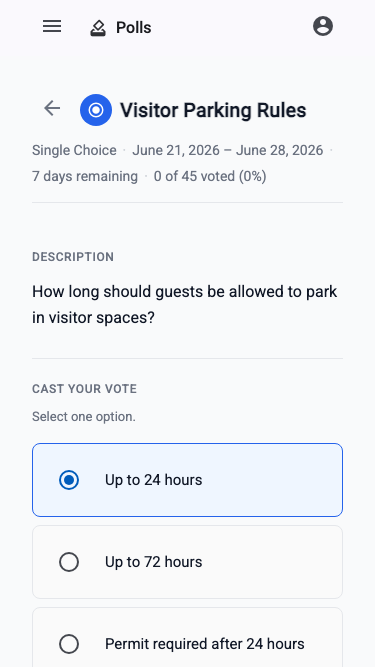Click the "Polls" app title text
375x667 pixels.
[134, 28]
